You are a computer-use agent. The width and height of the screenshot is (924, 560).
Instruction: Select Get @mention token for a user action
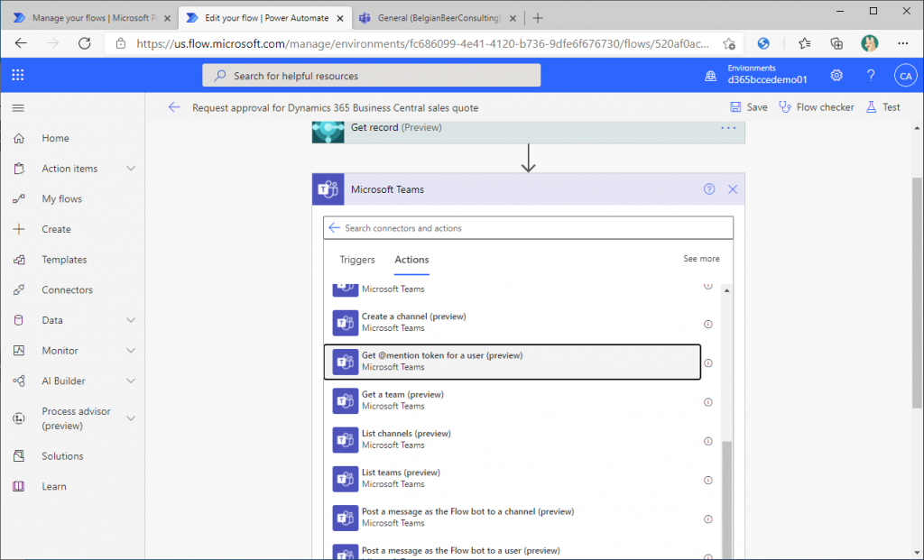click(513, 362)
